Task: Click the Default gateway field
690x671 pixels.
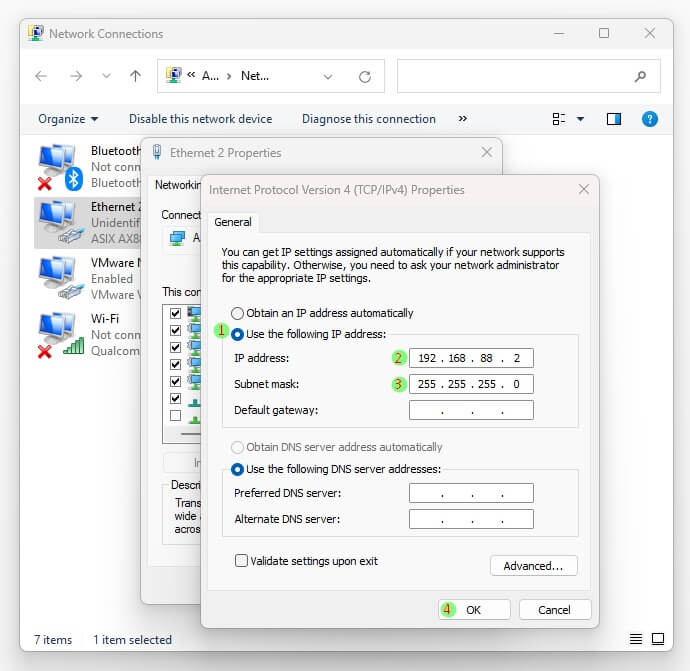Action: click(x=471, y=410)
